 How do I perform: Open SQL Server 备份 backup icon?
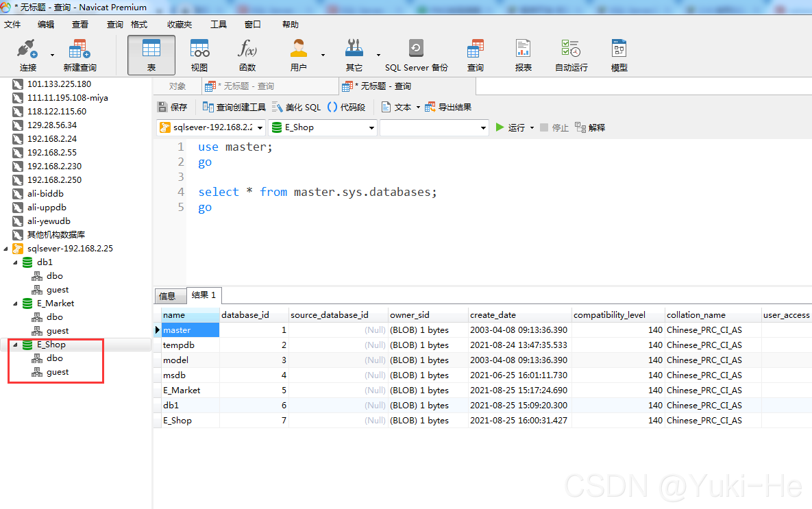pos(417,55)
